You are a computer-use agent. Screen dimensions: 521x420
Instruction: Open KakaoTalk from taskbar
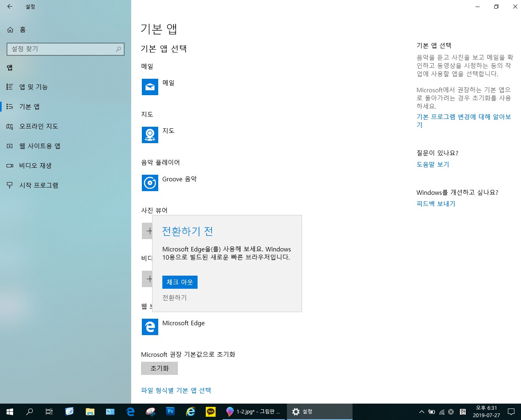coord(211,412)
